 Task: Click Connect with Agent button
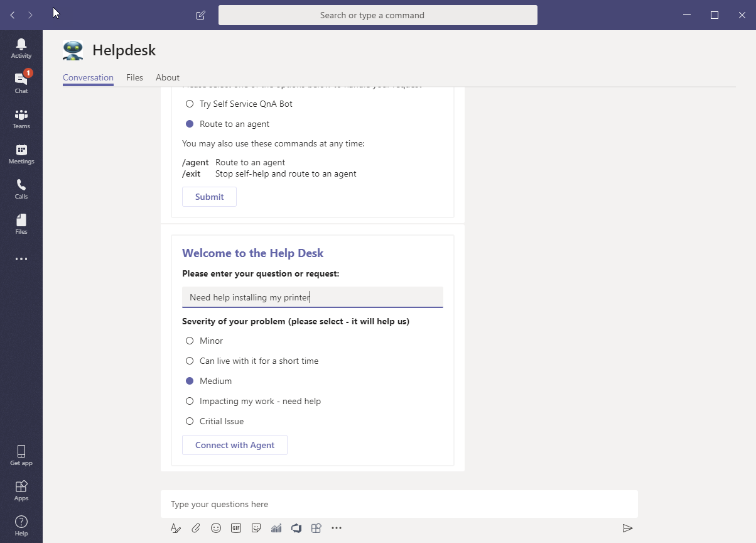point(235,445)
